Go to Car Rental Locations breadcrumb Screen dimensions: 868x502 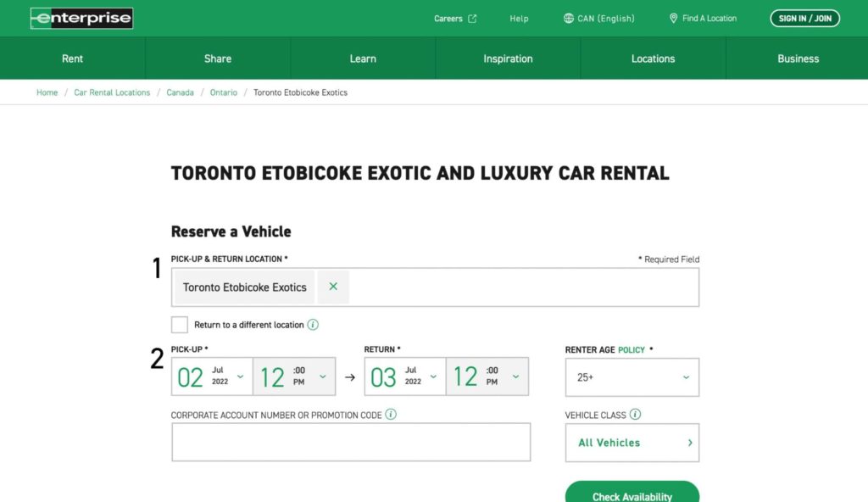112,92
